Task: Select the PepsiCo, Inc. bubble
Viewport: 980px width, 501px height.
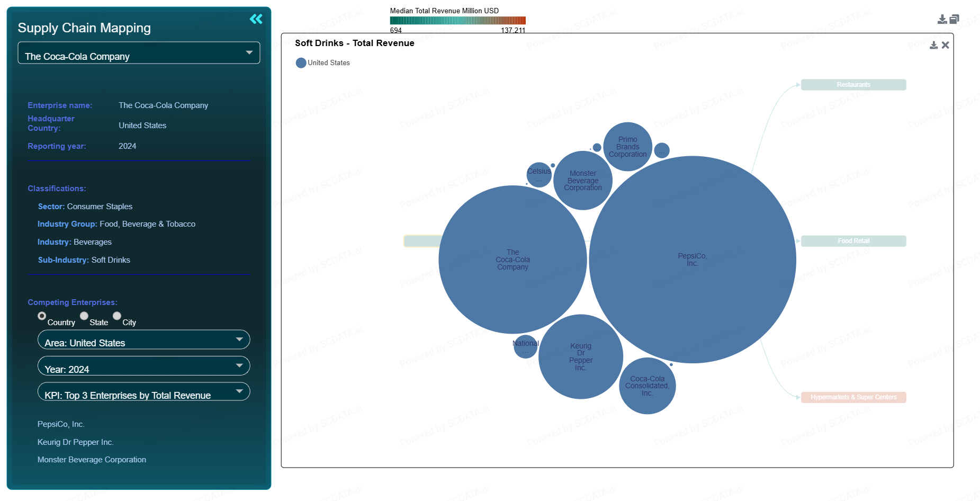Action: 693,260
